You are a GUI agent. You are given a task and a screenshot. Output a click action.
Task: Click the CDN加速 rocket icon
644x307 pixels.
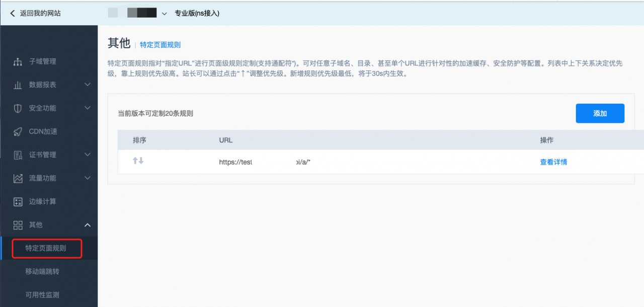18,132
